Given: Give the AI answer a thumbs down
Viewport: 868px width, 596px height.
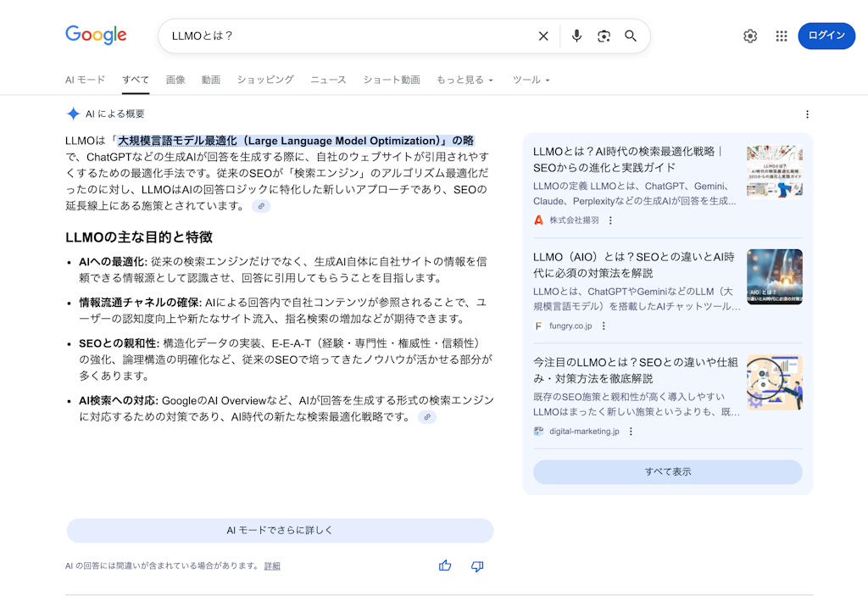Looking at the screenshot, I should 476,565.
